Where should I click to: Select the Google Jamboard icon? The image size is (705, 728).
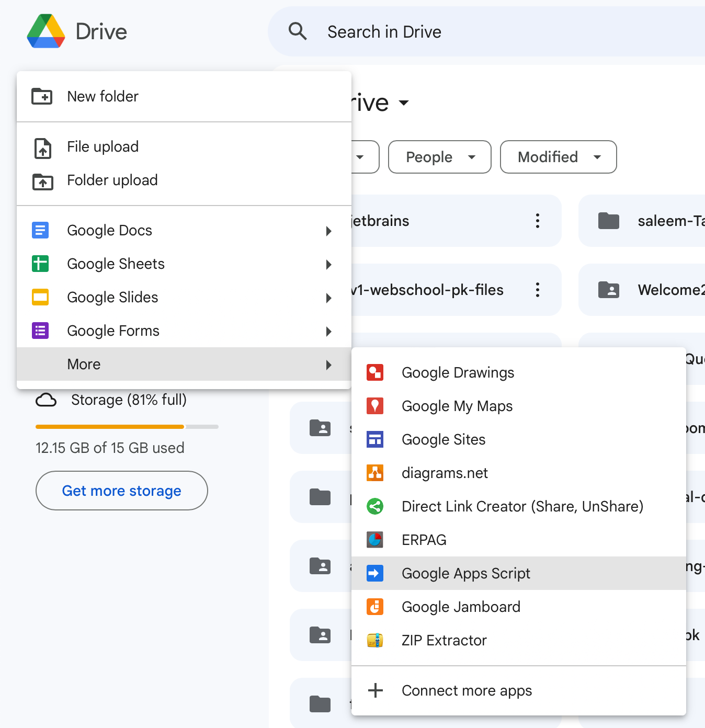(375, 607)
